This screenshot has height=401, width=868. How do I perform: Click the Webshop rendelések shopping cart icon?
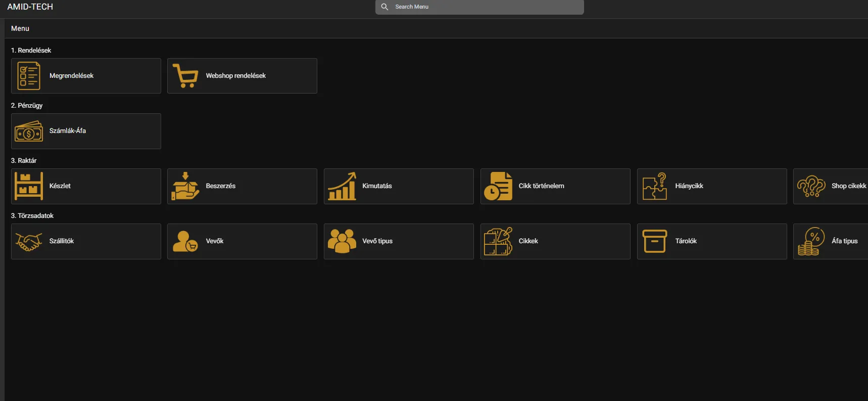point(185,76)
